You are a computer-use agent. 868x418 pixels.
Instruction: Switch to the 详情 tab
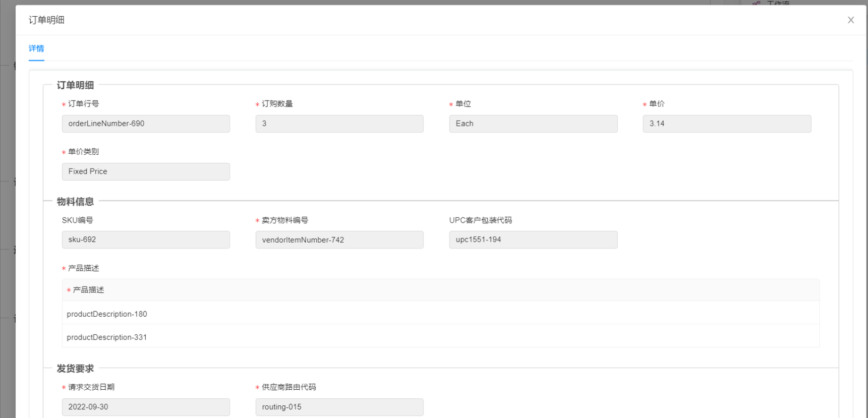[36, 48]
